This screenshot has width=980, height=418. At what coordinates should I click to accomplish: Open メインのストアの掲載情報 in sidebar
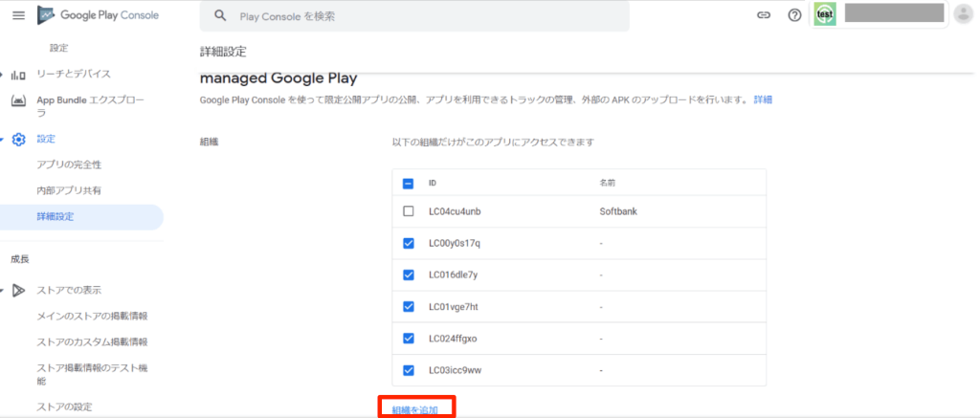coord(92,317)
